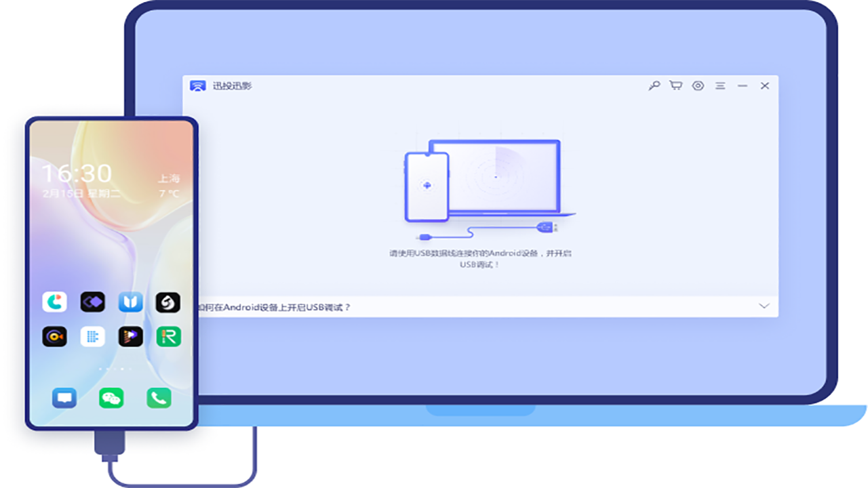
Task: Minimize the screen-mirroring app window
Action: pos(743,86)
